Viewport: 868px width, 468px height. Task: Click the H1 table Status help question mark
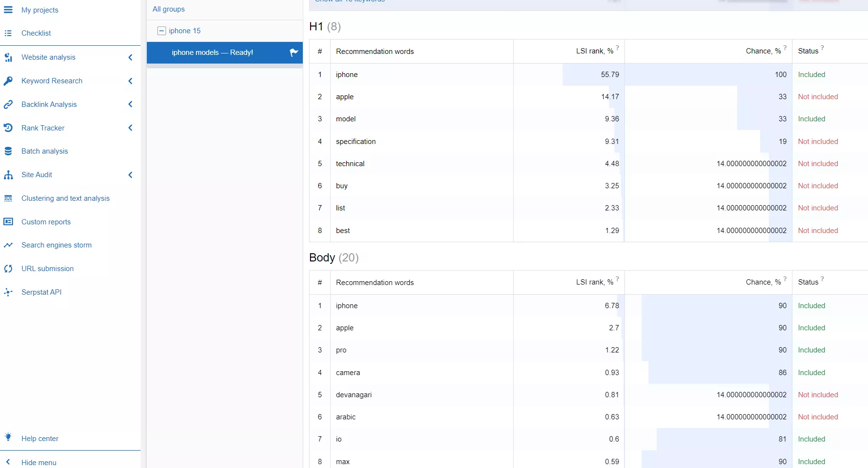(x=822, y=48)
